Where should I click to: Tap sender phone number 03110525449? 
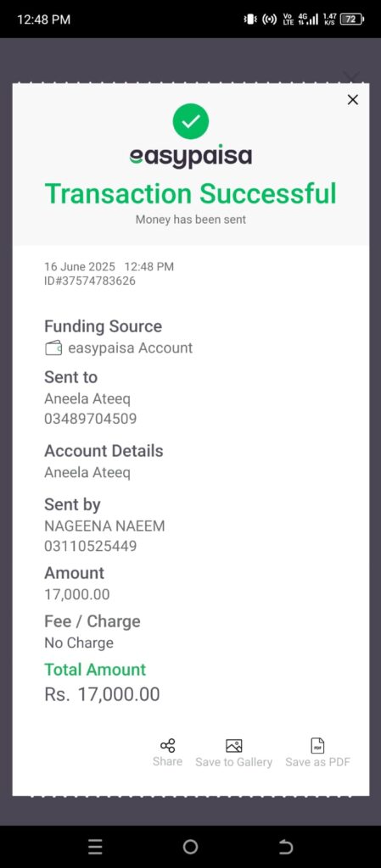tap(90, 547)
